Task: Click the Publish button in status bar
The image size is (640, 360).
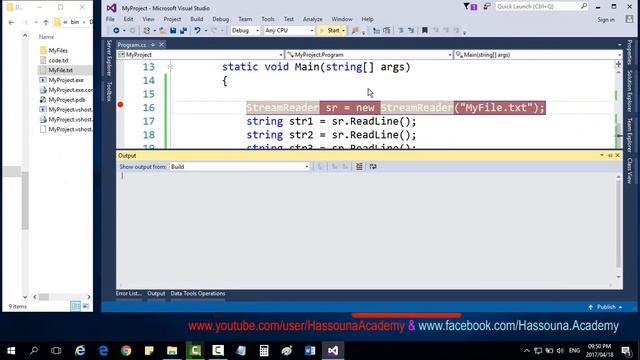Action: (x=605, y=307)
